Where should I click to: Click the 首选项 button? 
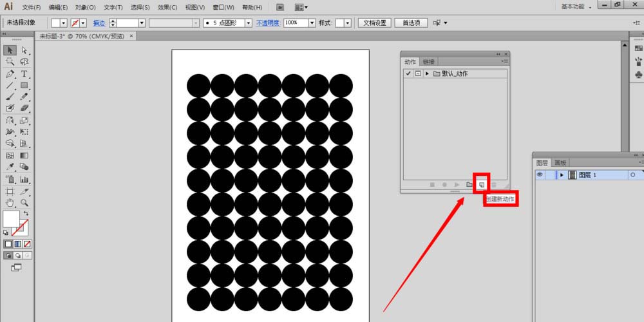pyautogui.click(x=411, y=23)
